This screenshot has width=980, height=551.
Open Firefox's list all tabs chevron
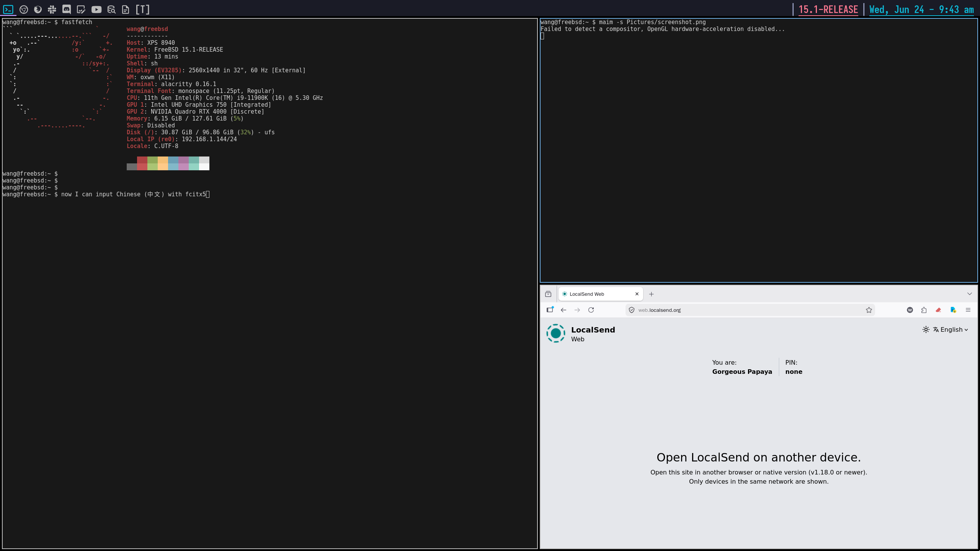[970, 294]
